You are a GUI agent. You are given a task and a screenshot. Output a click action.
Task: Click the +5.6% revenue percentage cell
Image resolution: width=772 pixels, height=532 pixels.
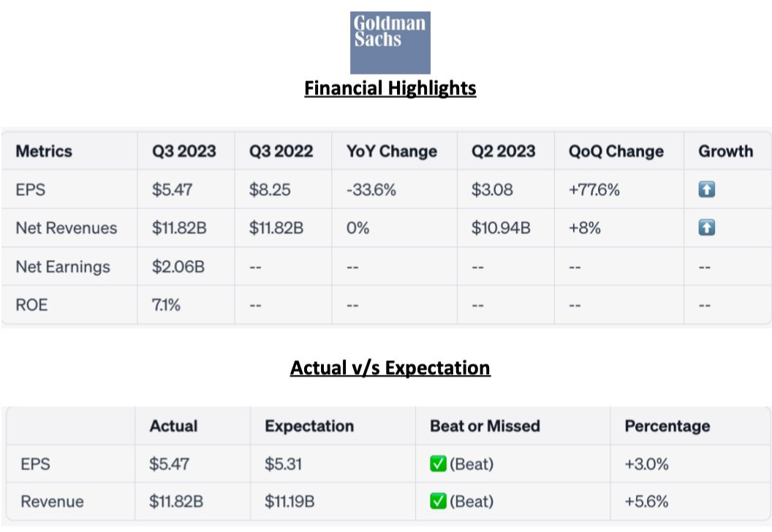646,502
